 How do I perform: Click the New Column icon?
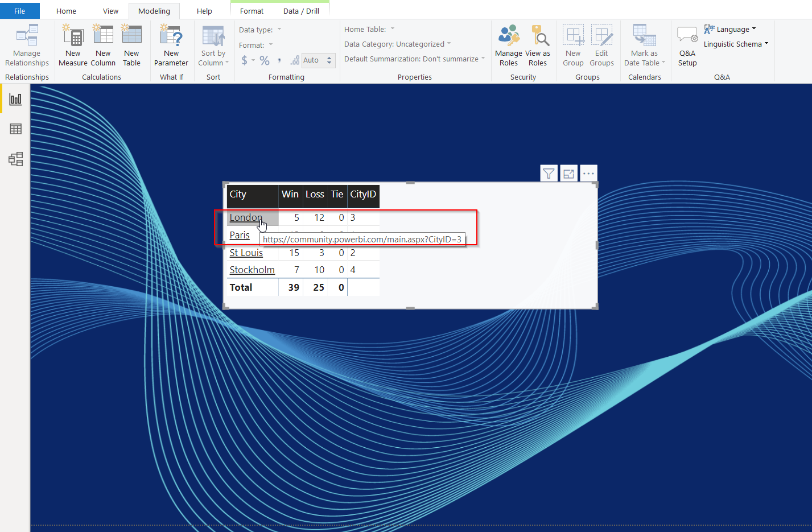pyautogui.click(x=103, y=37)
